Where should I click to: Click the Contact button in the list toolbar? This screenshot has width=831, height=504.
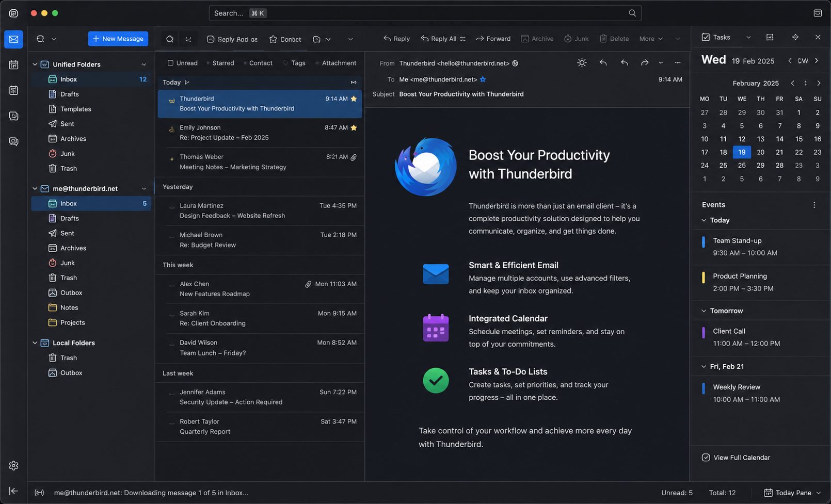pos(285,39)
